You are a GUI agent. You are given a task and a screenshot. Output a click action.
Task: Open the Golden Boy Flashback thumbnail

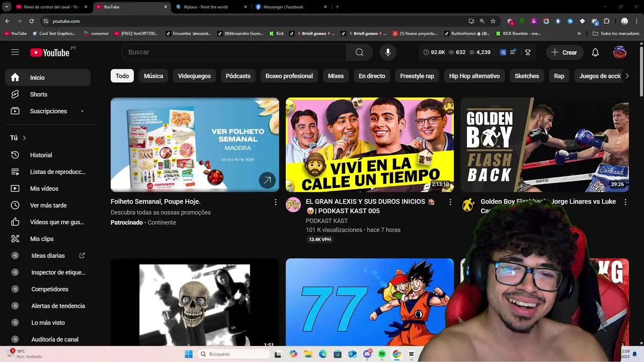(544, 145)
